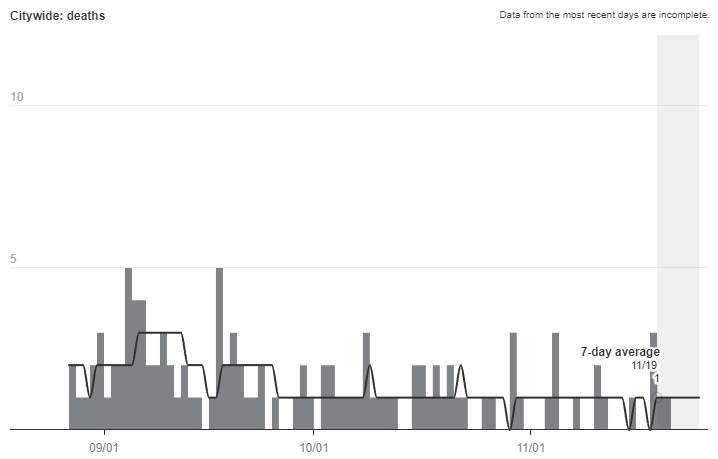Select the 10/01 x-axis date label
Image resolution: width=718 pixels, height=459 pixels.
(x=314, y=446)
